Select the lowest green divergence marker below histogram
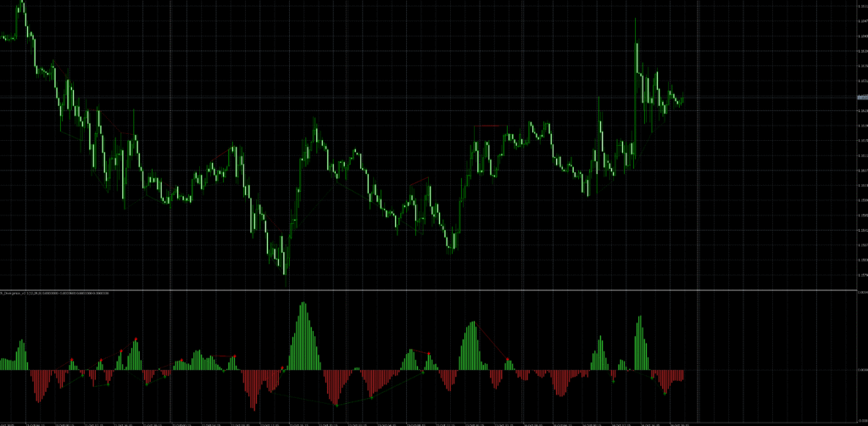Image resolution: width=868 pixels, height=426 pixels. point(337,406)
